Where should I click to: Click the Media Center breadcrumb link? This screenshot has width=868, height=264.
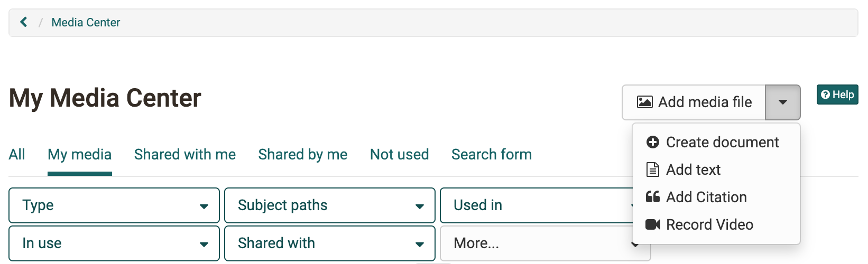tap(86, 22)
